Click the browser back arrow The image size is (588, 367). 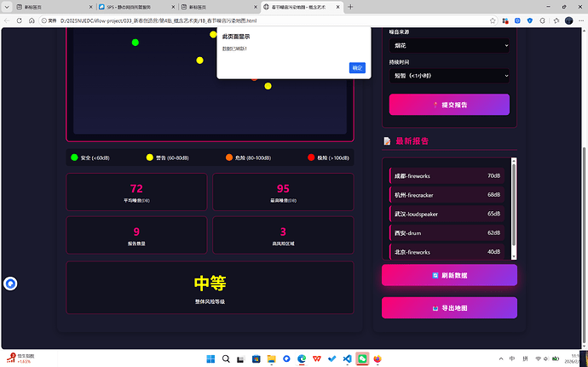pyautogui.click(x=10, y=20)
